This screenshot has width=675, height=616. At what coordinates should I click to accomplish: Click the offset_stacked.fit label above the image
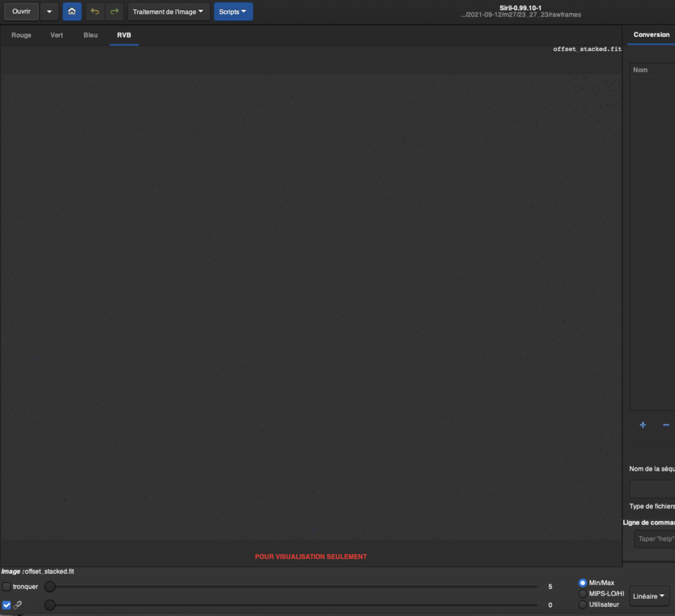click(587, 49)
